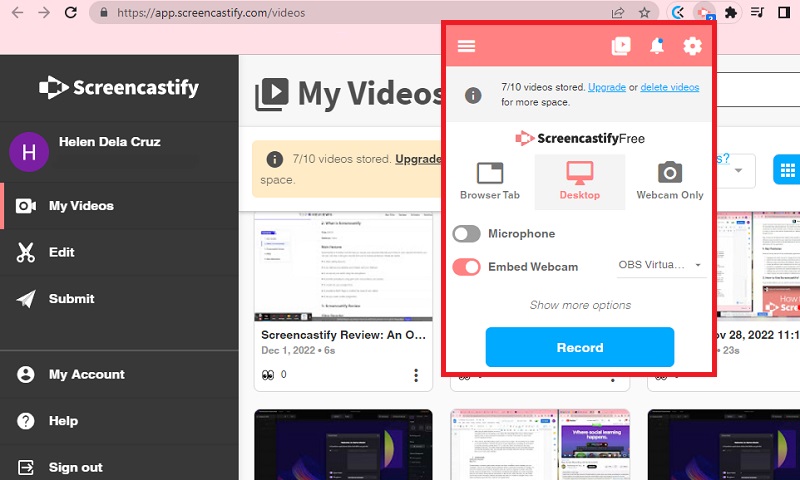The height and width of the screenshot is (480, 800).
Task: Open the media control icon in toolbar
Action: [757, 13]
